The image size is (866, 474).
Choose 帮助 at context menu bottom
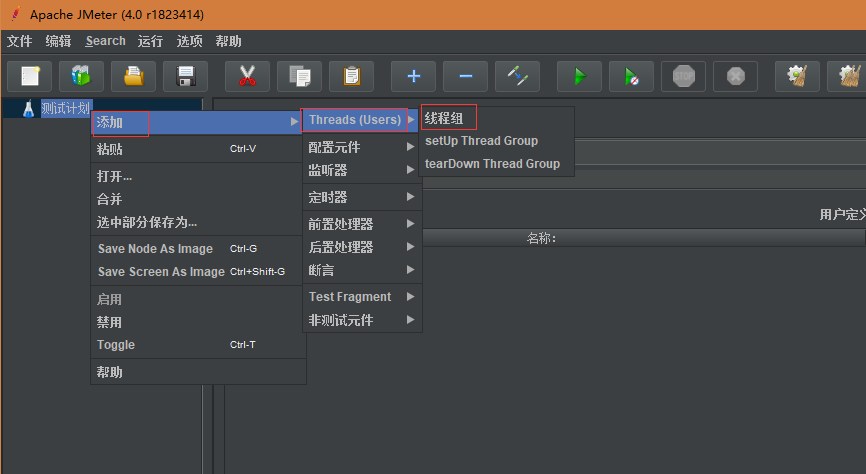[197, 372]
